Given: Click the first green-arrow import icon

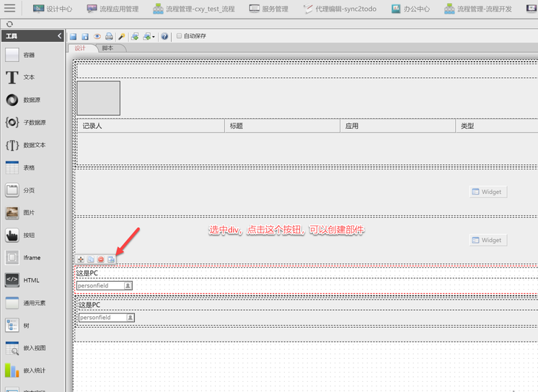Looking at the screenshot, I should point(135,36).
